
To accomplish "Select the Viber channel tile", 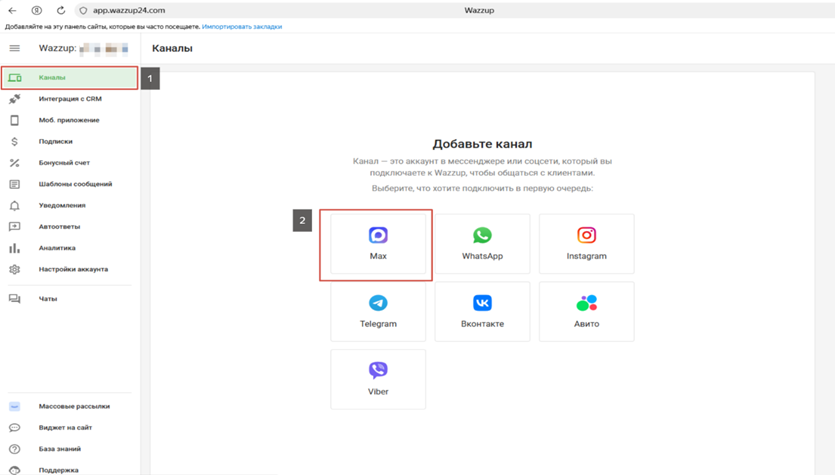I will pyautogui.click(x=378, y=379).
